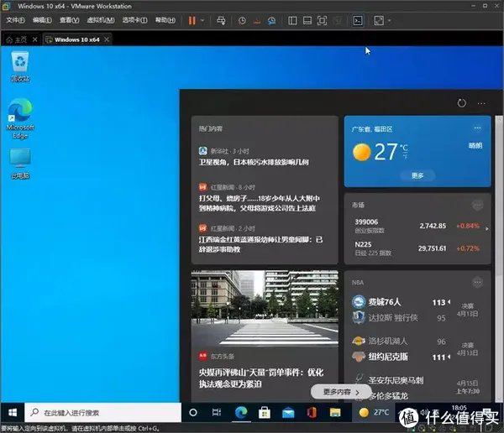
Task: Show next market entries with the arrow
Action: click(487, 229)
